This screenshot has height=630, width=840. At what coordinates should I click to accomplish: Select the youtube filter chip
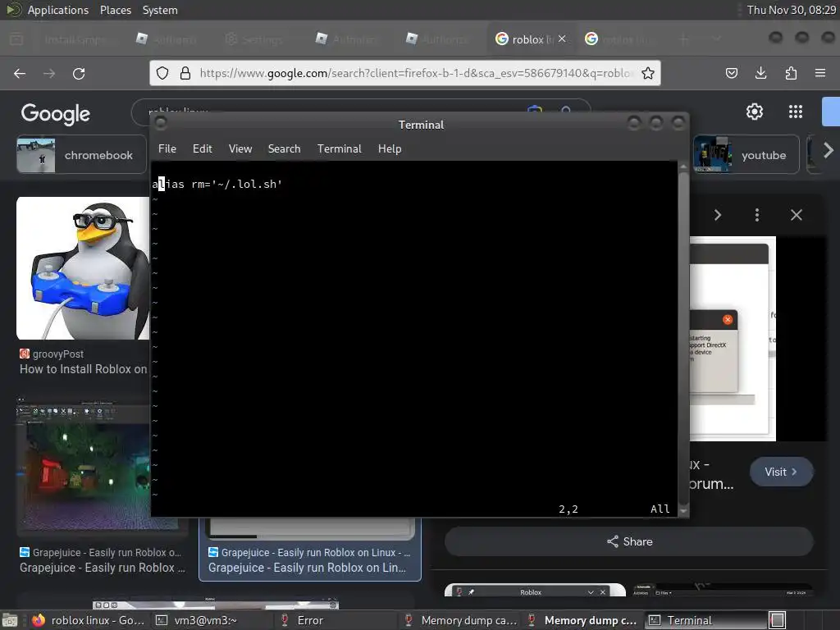pos(746,155)
